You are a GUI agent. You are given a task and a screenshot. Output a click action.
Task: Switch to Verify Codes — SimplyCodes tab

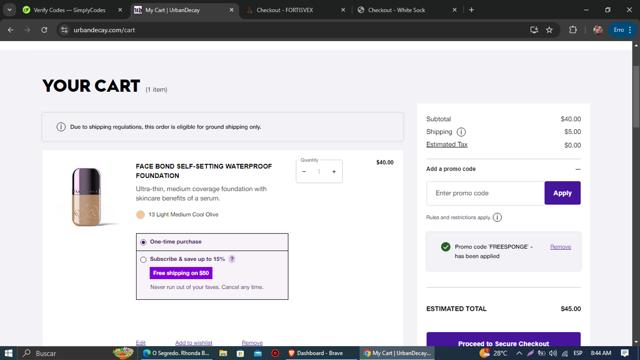[69, 10]
